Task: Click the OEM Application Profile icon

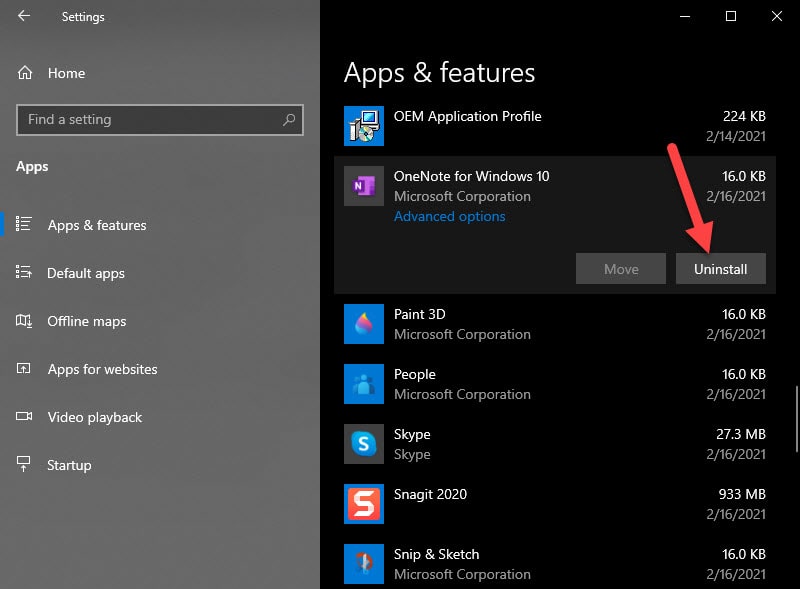Action: point(364,126)
